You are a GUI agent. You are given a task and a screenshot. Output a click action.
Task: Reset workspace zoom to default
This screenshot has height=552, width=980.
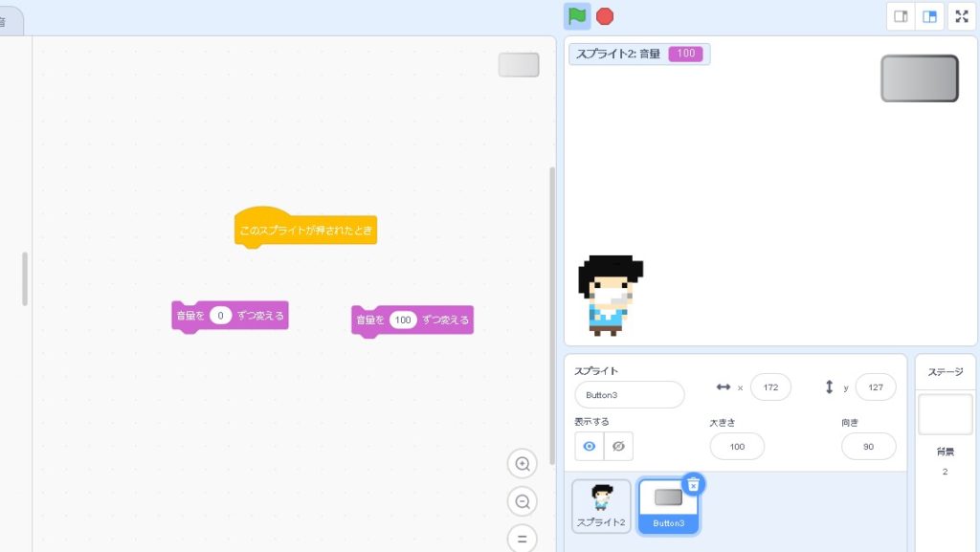pyautogui.click(x=523, y=539)
